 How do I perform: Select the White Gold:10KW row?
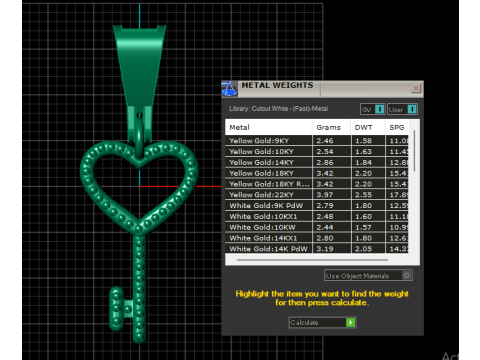[317, 227]
